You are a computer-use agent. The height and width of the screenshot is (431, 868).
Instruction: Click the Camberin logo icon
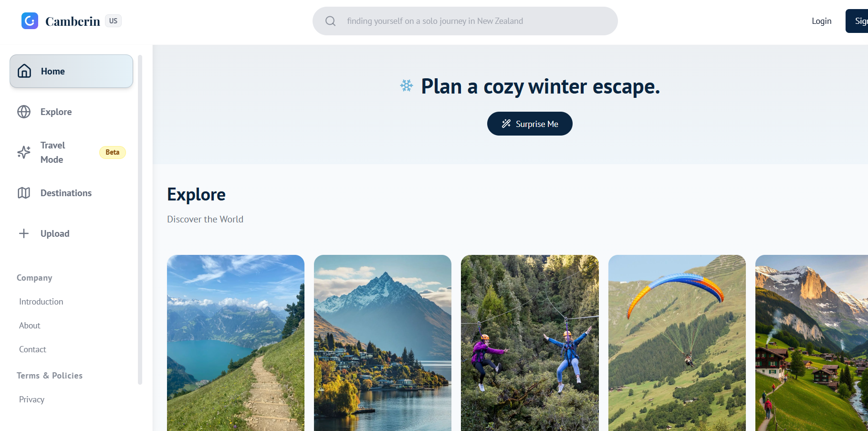[30, 21]
